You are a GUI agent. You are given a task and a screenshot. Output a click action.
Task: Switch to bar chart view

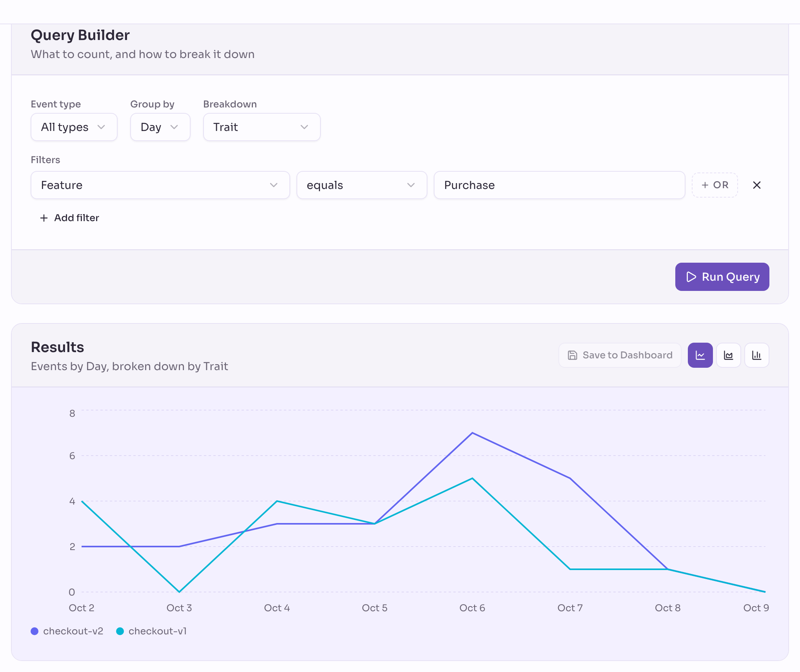click(x=756, y=355)
